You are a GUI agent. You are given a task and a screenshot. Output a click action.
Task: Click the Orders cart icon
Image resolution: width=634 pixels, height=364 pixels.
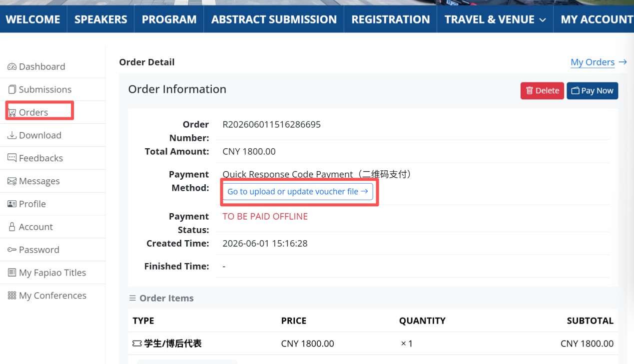(x=12, y=112)
